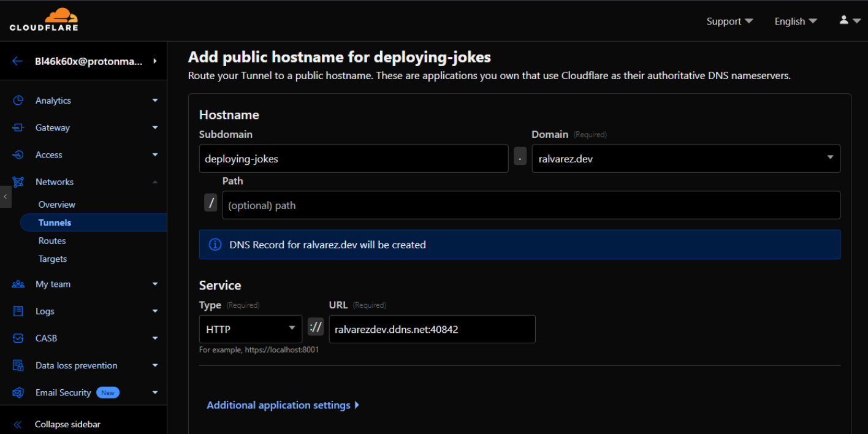Image resolution: width=868 pixels, height=434 pixels.
Task: Open Networks Overview page
Action: coord(57,205)
